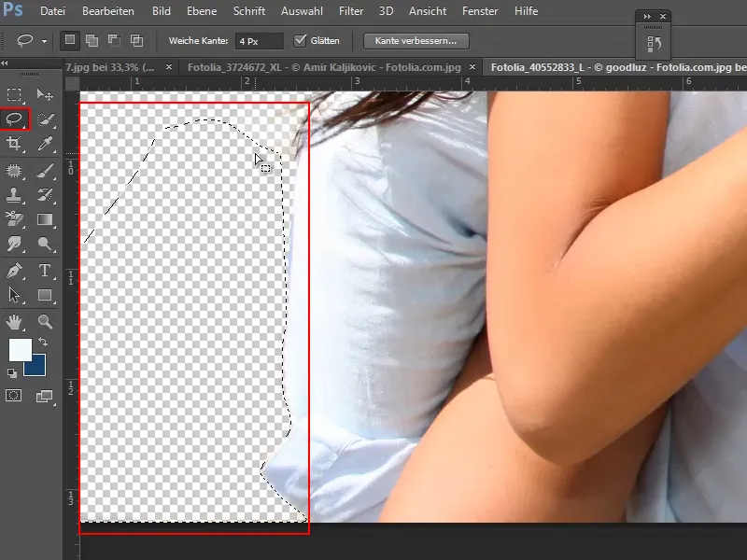Close the small floating panel
The height and width of the screenshot is (560, 747).
663,16
